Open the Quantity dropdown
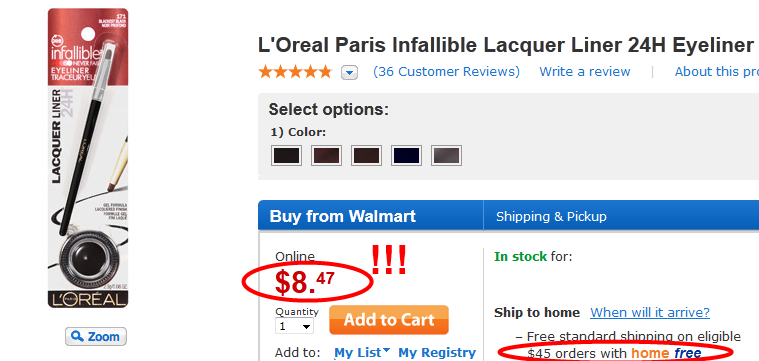This screenshot has height=361, width=759. coord(294,326)
